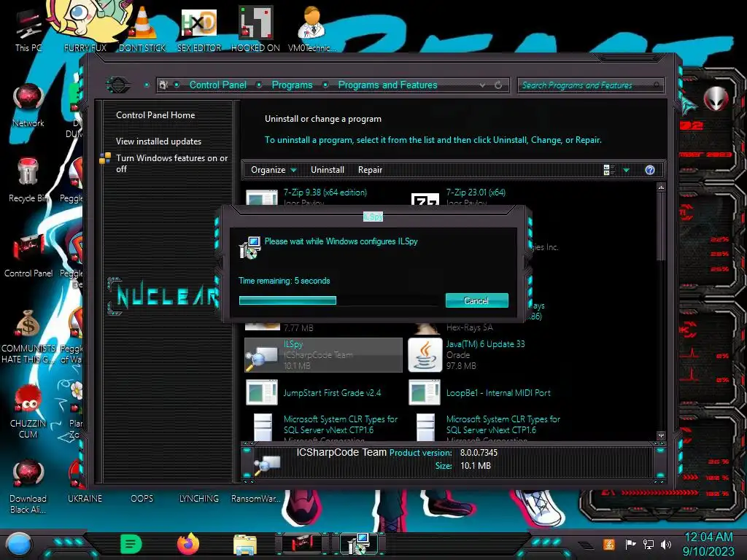The image size is (747, 560).
Task: Click program list scrollbar up arrow
Action: [x=661, y=187]
